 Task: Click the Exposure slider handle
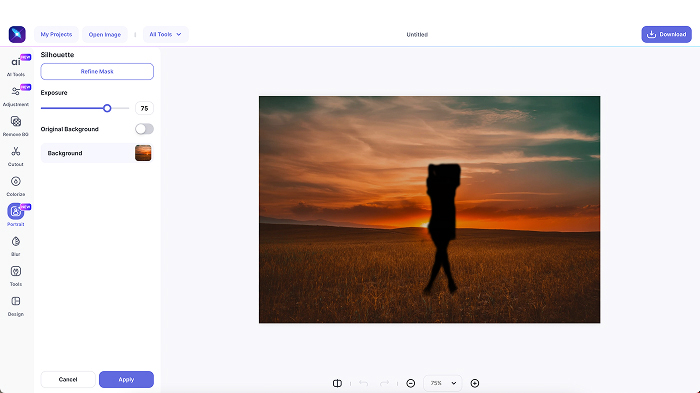tap(107, 108)
